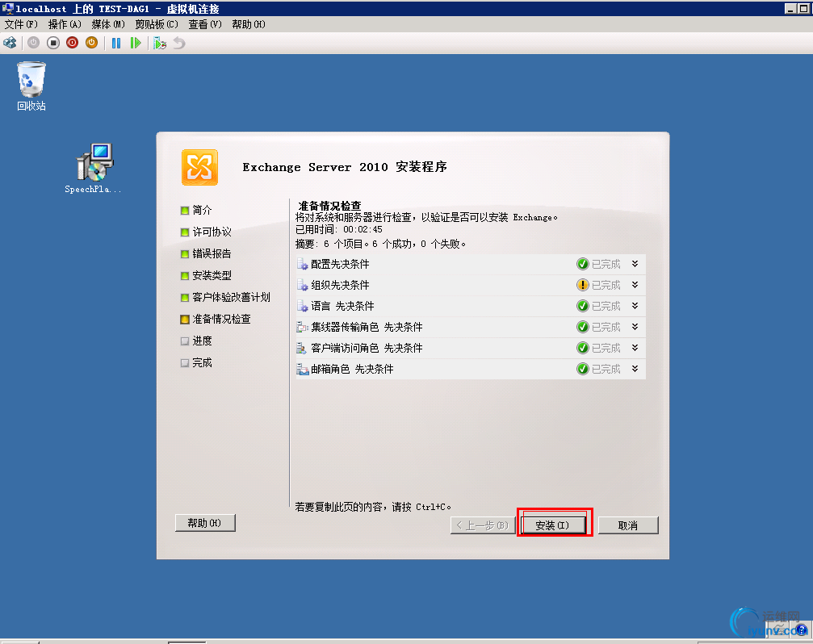The height and width of the screenshot is (644, 813).
Task: Select the SpeechPla... installer desktop icon
Action: pyautogui.click(x=94, y=169)
